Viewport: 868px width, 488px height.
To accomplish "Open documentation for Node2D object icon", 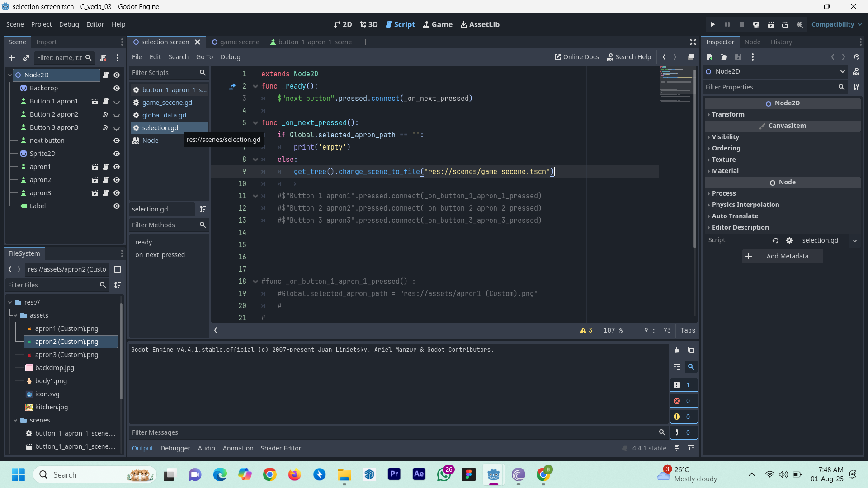I will pyautogui.click(x=856, y=71).
